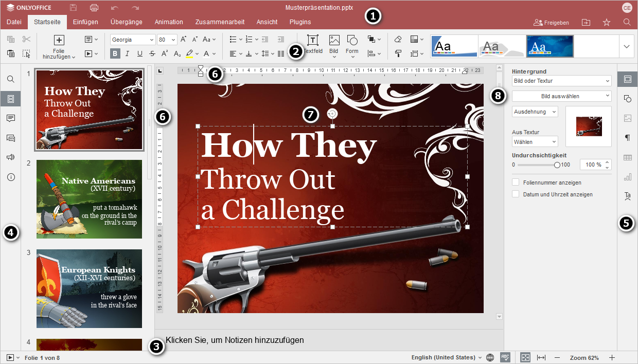638x364 pixels.
Task: Open the Search panel in left sidebar
Action: pyautogui.click(x=11, y=79)
